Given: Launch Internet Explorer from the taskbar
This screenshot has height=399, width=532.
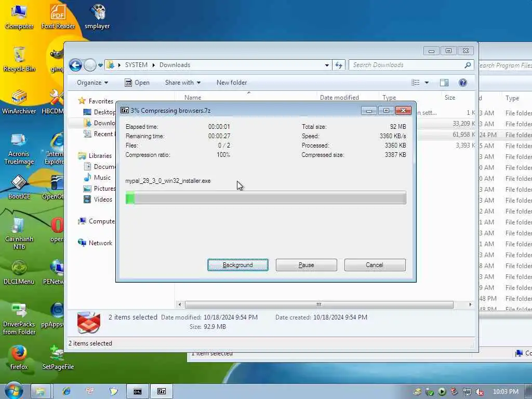Looking at the screenshot, I should (x=66, y=392).
